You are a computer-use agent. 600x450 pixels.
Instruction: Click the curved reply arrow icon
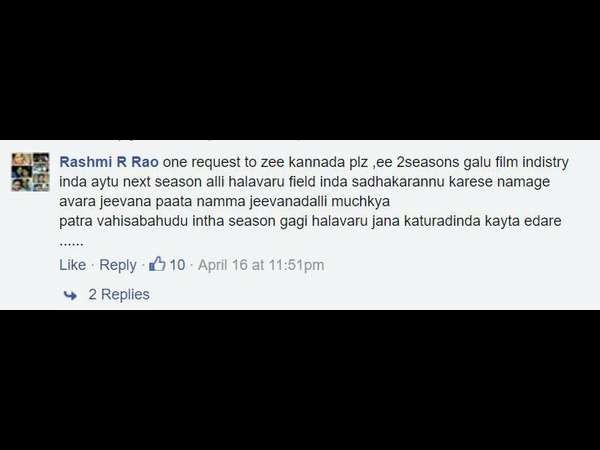pos(70,295)
